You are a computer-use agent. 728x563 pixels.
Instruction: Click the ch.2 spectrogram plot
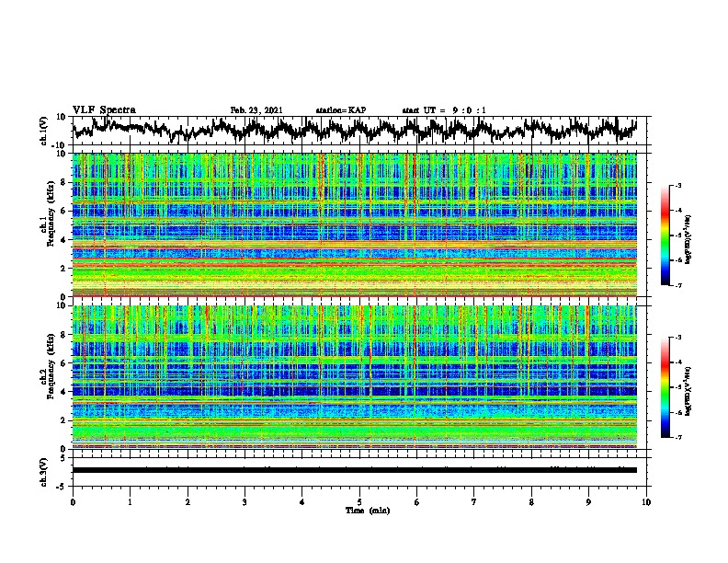click(355, 377)
